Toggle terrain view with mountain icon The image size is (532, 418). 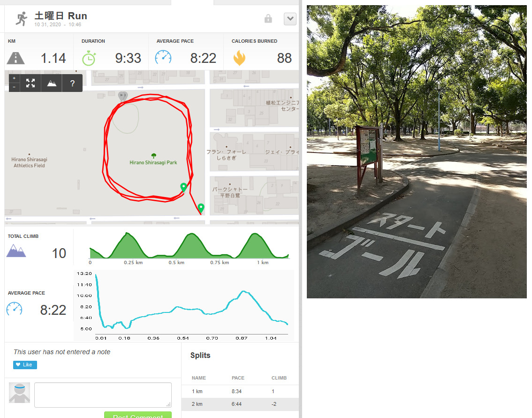pyautogui.click(x=52, y=83)
